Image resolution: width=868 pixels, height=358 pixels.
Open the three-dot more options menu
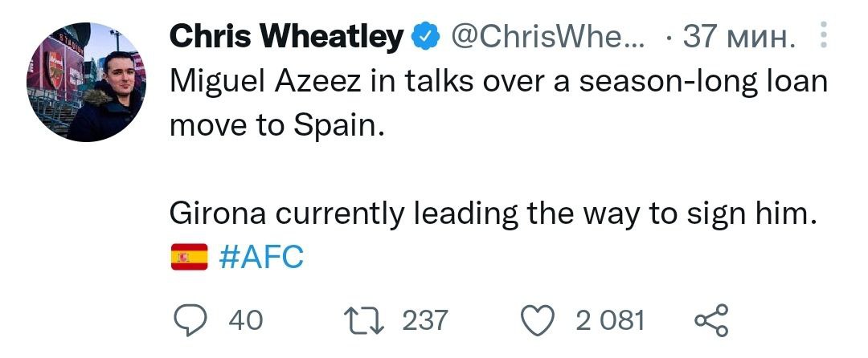[x=821, y=37]
